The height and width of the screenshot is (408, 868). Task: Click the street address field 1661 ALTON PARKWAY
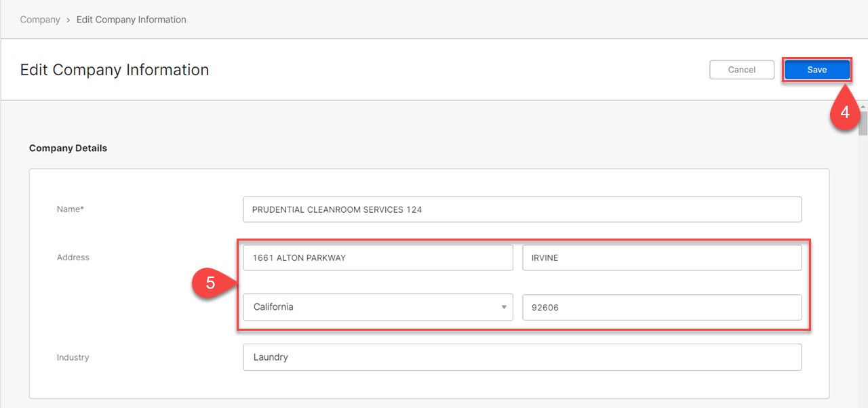(378, 258)
